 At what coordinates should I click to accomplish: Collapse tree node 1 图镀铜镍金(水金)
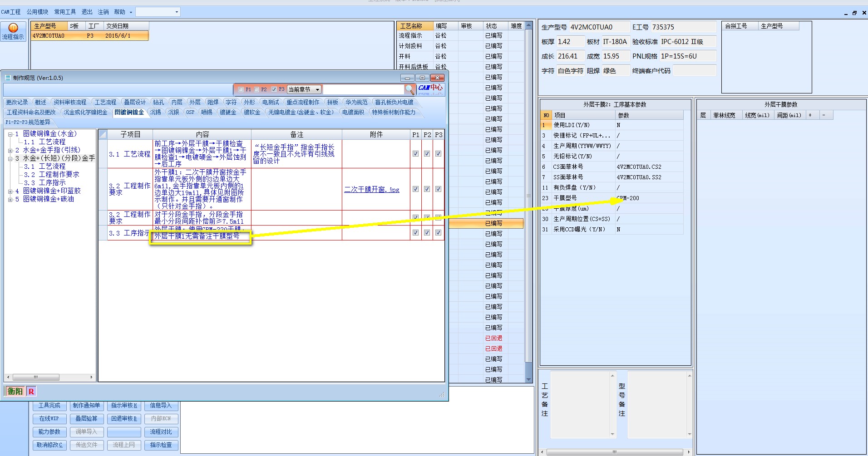point(10,134)
